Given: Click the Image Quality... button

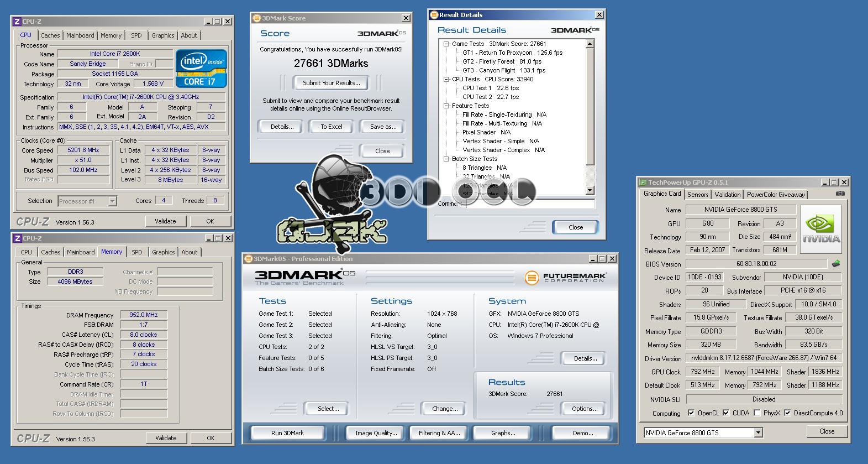Looking at the screenshot, I should [376, 433].
